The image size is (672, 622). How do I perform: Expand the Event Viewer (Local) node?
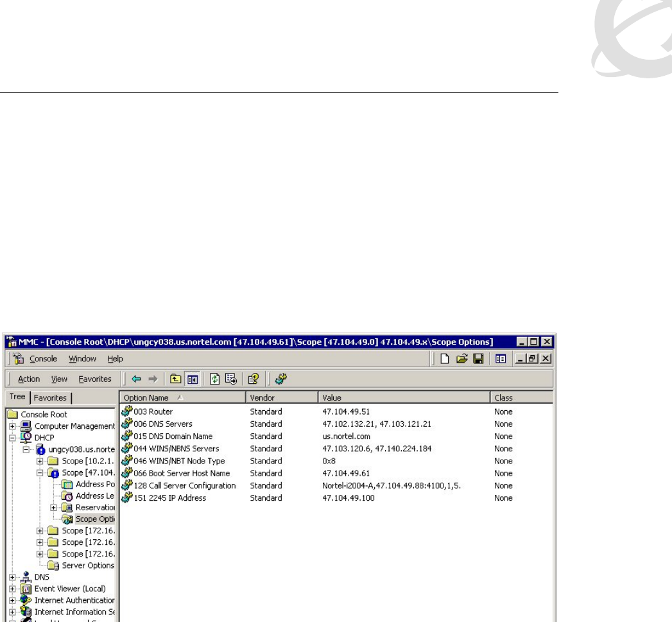(12, 589)
